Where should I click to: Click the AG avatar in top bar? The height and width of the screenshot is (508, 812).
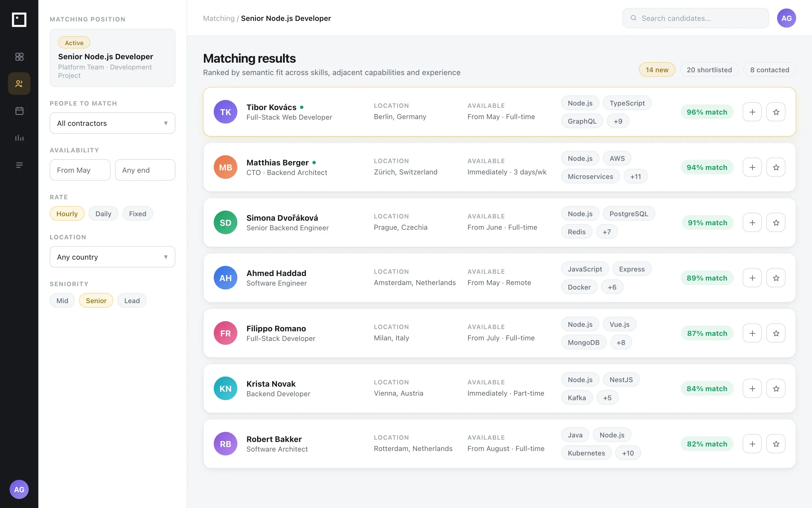coord(786,18)
